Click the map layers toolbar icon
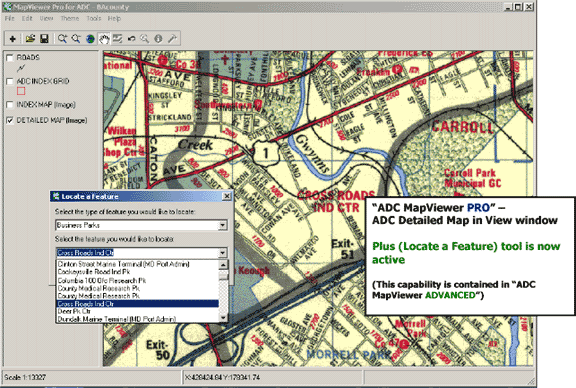The height and width of the screenshot is (388, 576). pyautogui.click(x=118, y=38)
